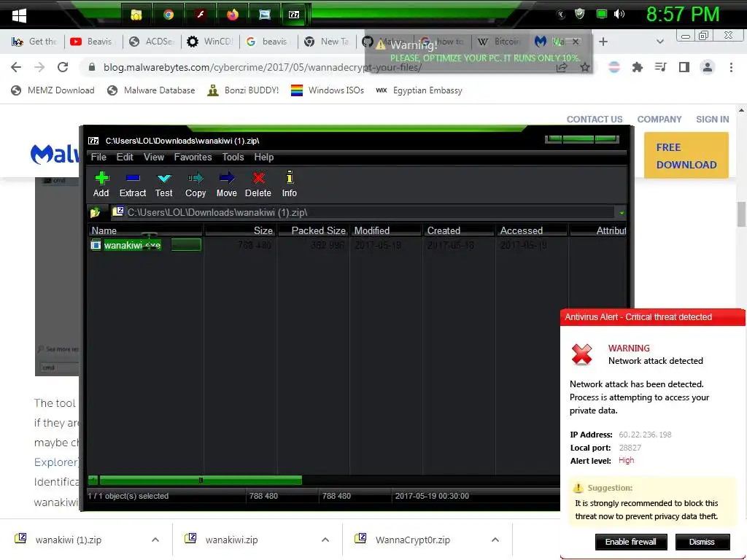This screenshot has width=747, height=560.
Task: Open the View menu in 7-Zip
Action: pos(154,157)
